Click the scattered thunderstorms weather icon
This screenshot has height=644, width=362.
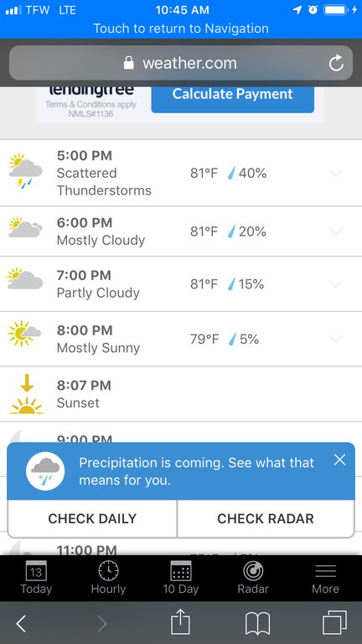click(25, 171)
